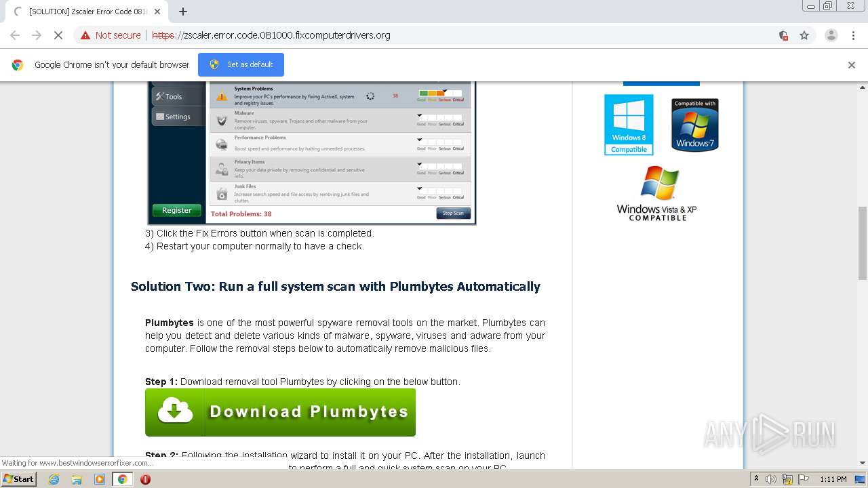Click the 1:11 PM clock
The height and width of the screenshot is (488, 868).
pos(833,479)
